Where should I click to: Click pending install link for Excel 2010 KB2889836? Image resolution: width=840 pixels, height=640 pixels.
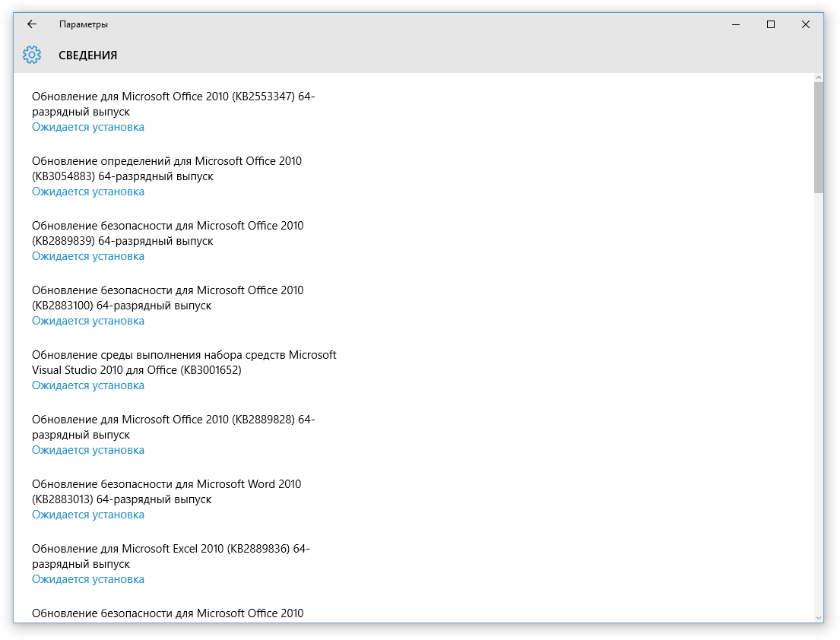88,579
